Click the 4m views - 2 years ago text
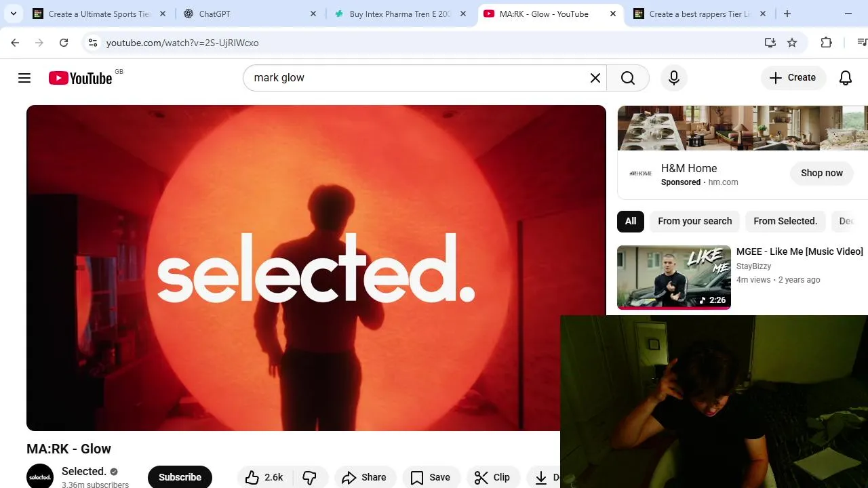Image resolution: width=868 pixels, height=488 pixels. 778,280
